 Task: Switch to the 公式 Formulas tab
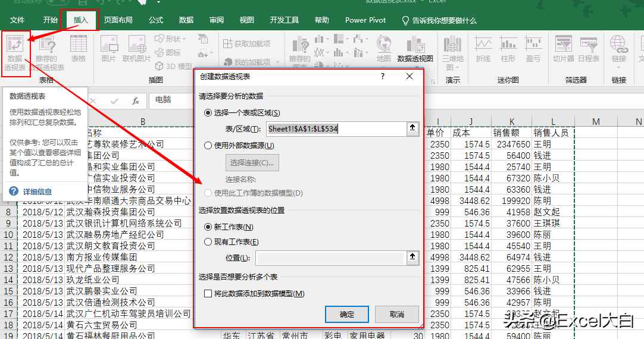point(156,20)
